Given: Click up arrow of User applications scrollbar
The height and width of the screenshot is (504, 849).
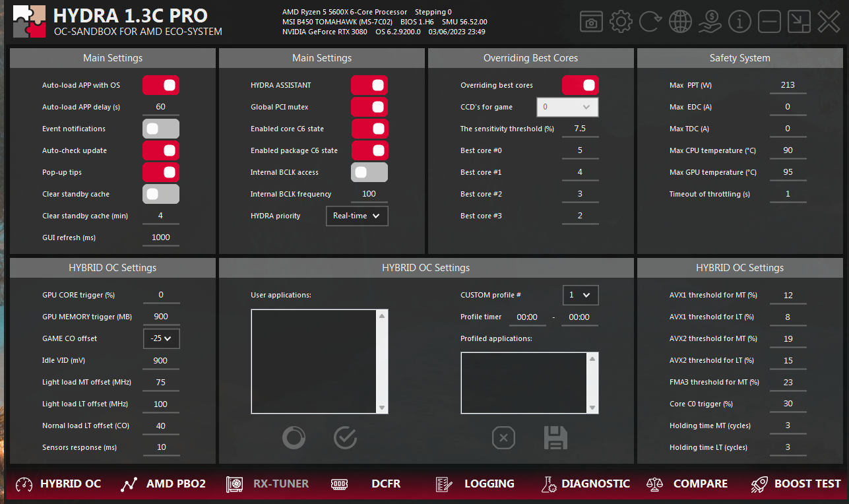Looking at the screenshot, I should [382, 316].
